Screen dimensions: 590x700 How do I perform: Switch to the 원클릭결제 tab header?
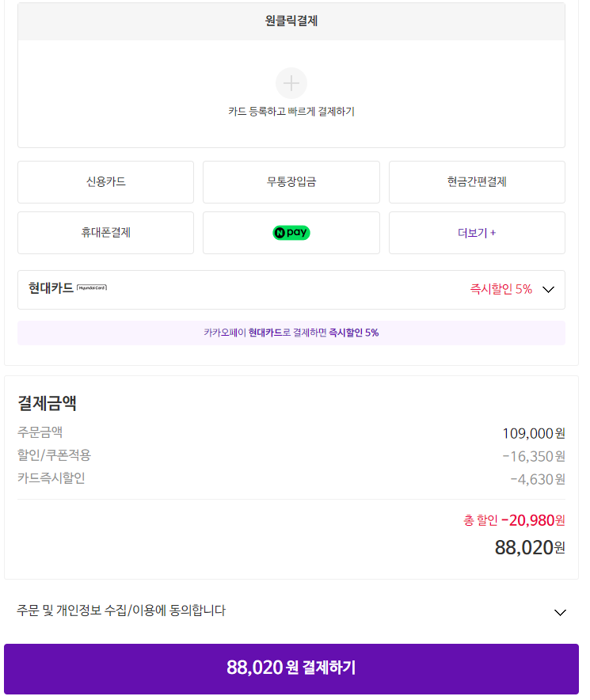coord(291,21)
